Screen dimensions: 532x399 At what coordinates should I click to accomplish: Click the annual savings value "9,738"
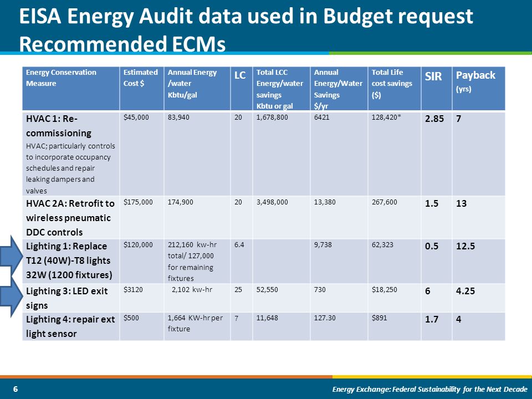[x=323, y=245]
